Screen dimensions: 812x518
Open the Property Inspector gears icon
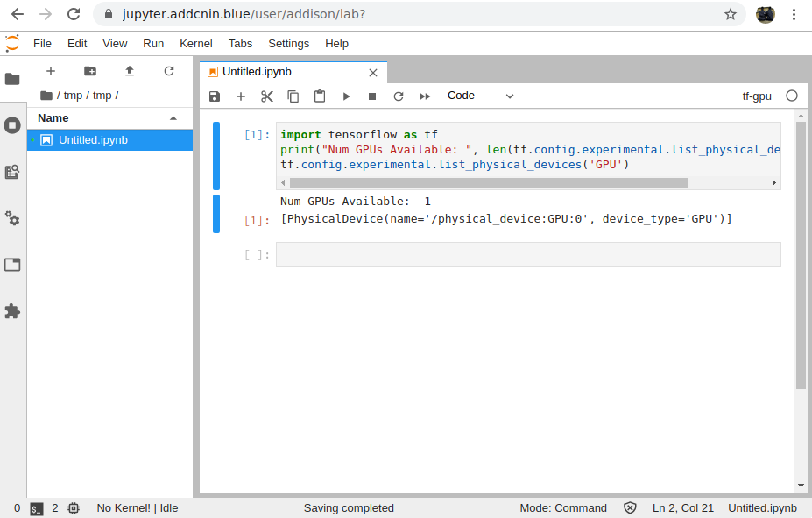[12, 218]
